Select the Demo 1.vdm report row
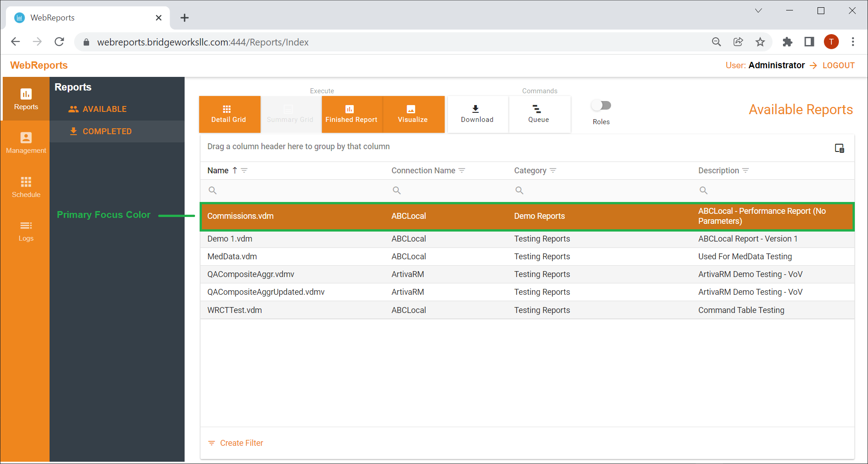Screen dimensions: 868x464 pos(527,239)
